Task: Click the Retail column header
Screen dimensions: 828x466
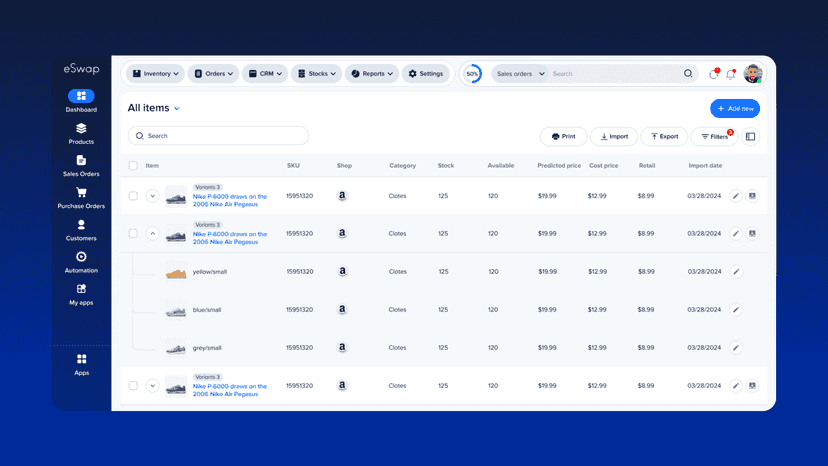Action: coord(647,166)
